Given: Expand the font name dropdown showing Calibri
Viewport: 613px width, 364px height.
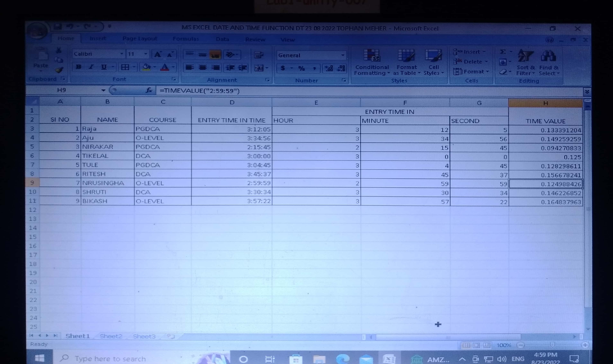Looking at the screenshot, I should click(x=121, y=54).
